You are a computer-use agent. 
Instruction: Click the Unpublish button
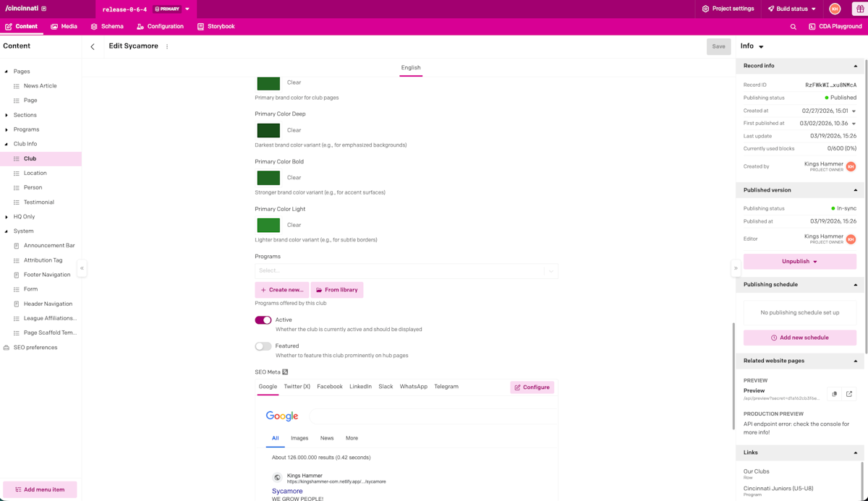tap(799, 262)
